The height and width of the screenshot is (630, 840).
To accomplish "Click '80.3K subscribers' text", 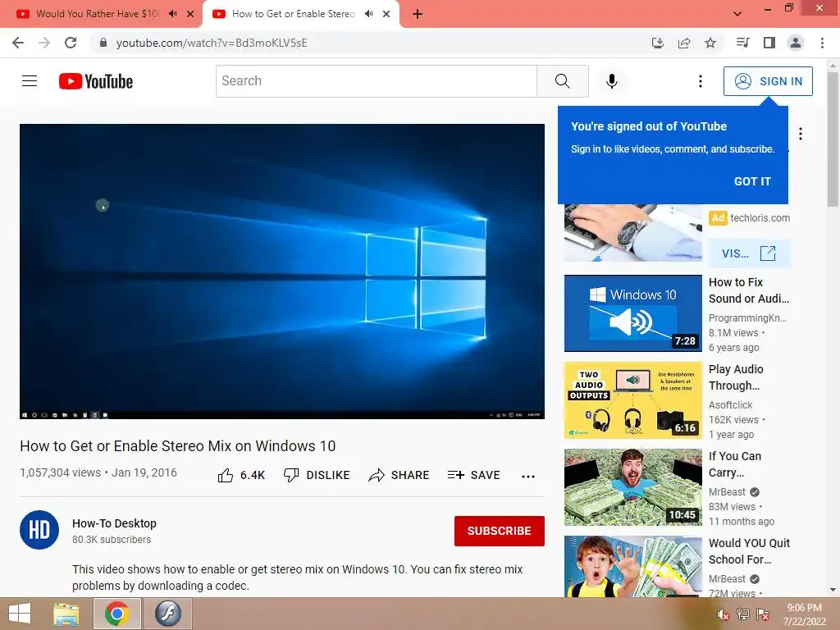I will pyautogui.click(x=112, y=540).
